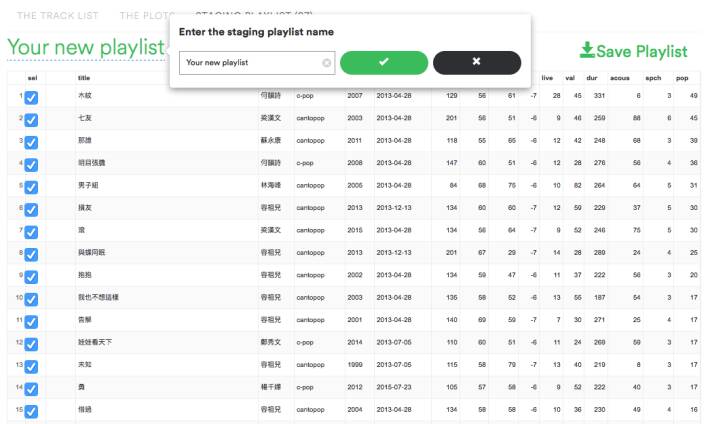The height and width of the screenshot is (424, 710).
Task: Click year 2002 in row 9
Action: [x=355, y=275]
